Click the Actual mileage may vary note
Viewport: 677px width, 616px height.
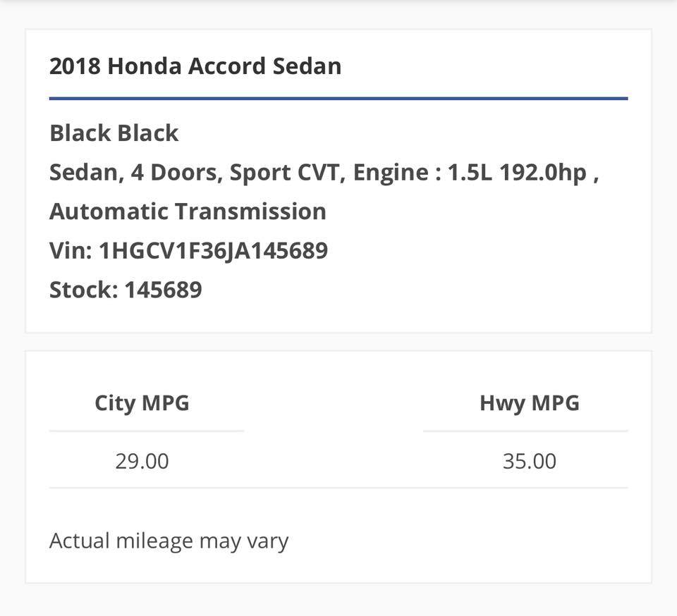point(169,541)
